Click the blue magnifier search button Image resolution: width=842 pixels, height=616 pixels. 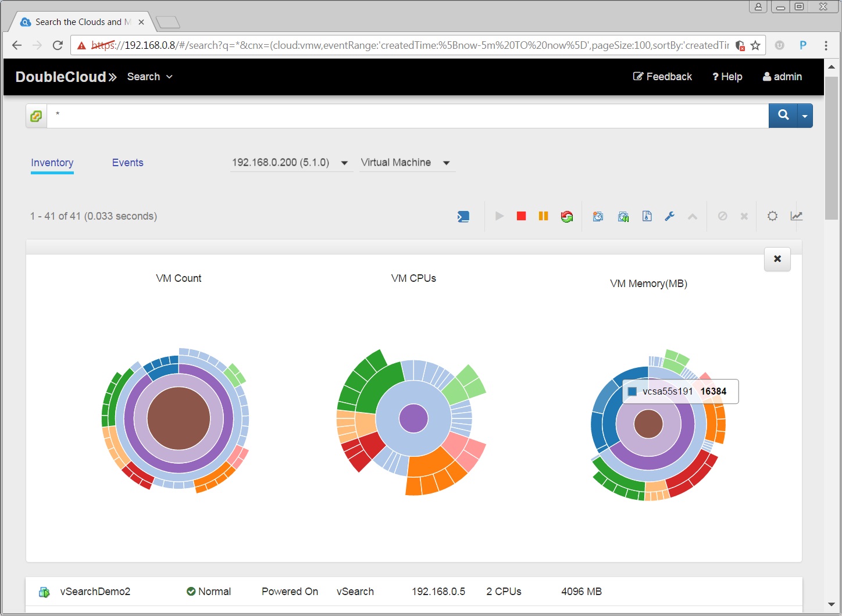point(783,115)
